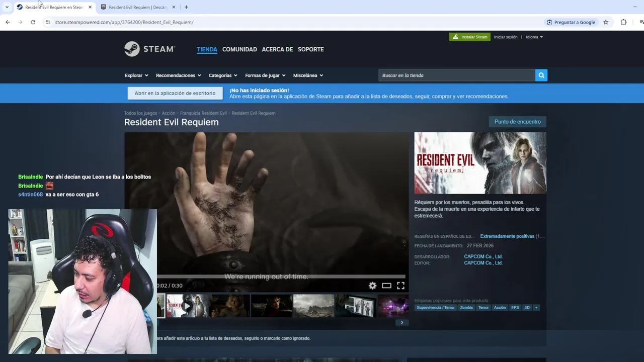Reload the page with the refresh icon
Screen dimensions: 644x362
tap(33, 22)
